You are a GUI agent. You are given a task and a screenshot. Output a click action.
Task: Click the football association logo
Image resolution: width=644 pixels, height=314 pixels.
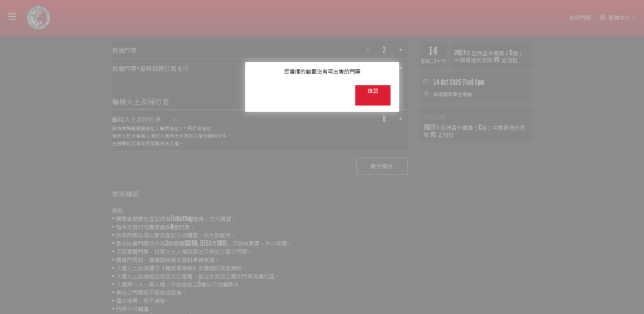click(38, 18)
